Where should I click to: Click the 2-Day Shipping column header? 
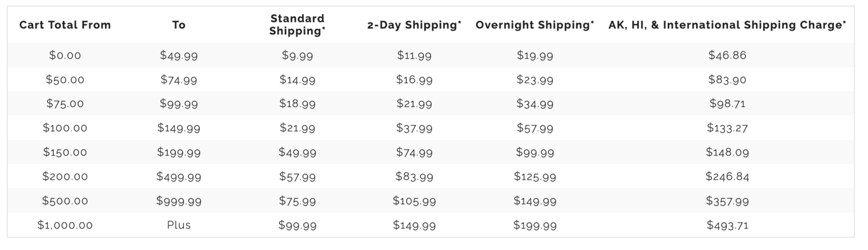(414, 25)
